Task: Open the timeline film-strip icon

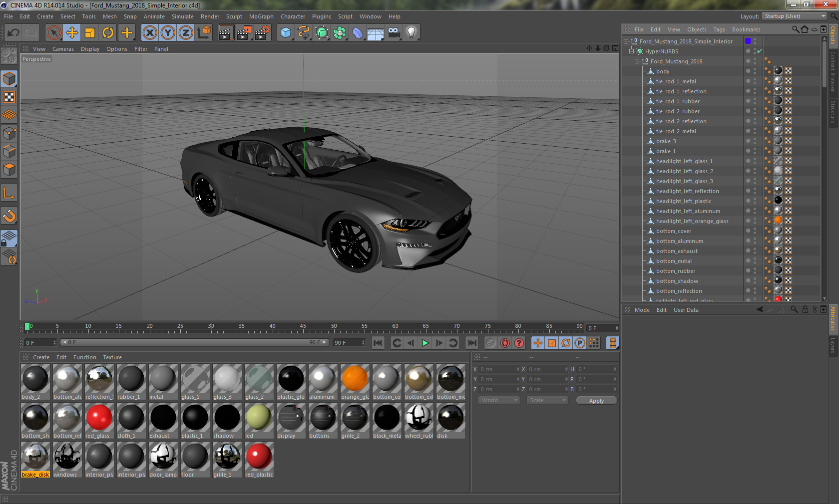Action: point(613,343)
